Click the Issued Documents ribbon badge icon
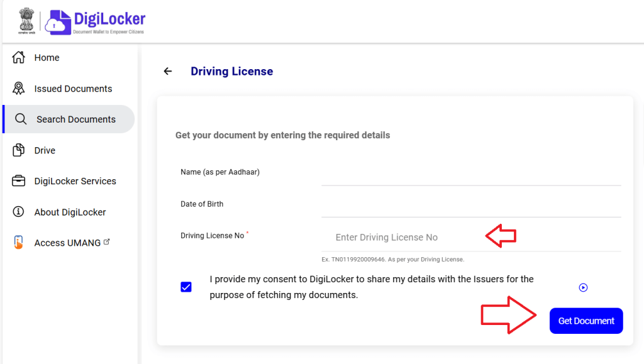The image size is (644, 364). 19,89
